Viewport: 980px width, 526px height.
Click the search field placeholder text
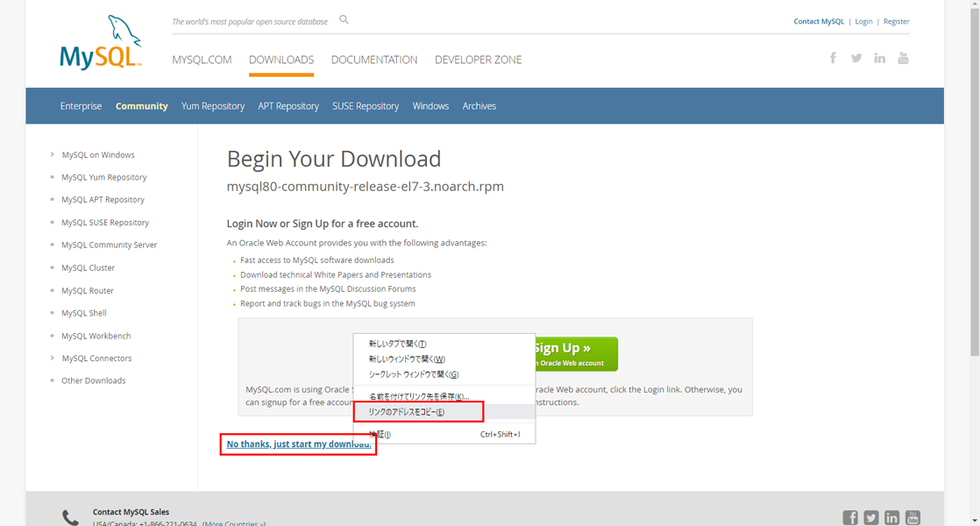[x=250, y=21]
